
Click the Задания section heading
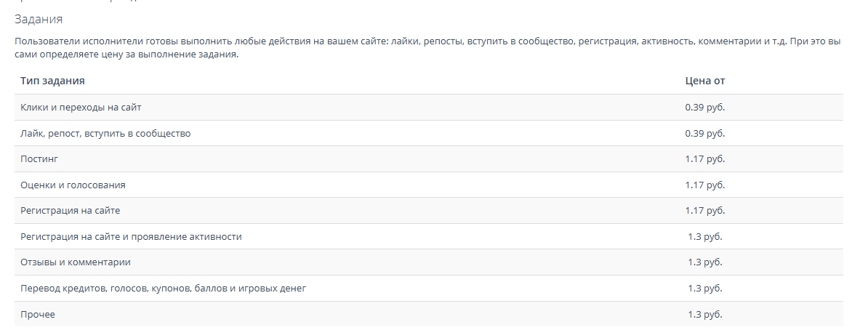pos(39,20)
